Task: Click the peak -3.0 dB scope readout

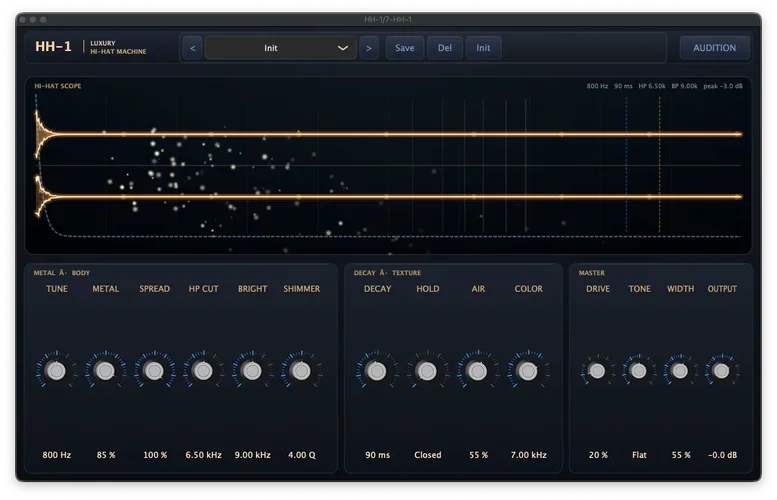Action: 722,86
